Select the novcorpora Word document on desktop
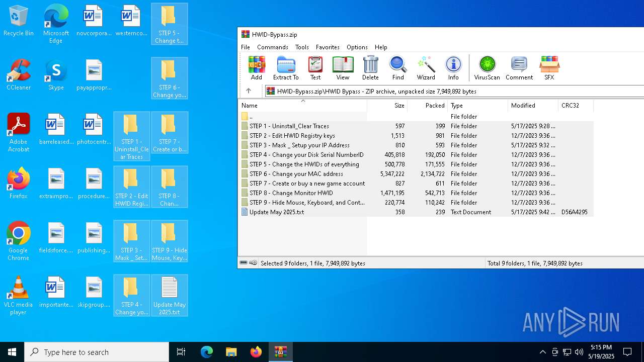This screenshot has width=644, height=362. point(94,21)
